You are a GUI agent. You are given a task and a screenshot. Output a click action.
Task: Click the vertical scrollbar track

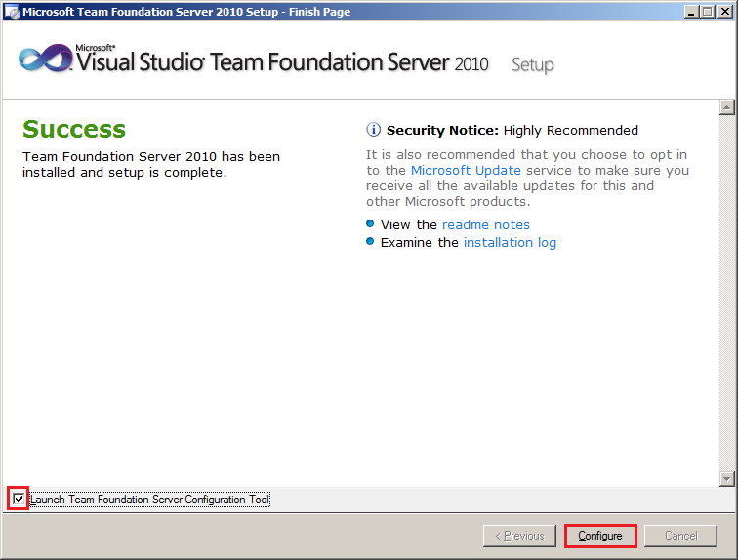726,293
